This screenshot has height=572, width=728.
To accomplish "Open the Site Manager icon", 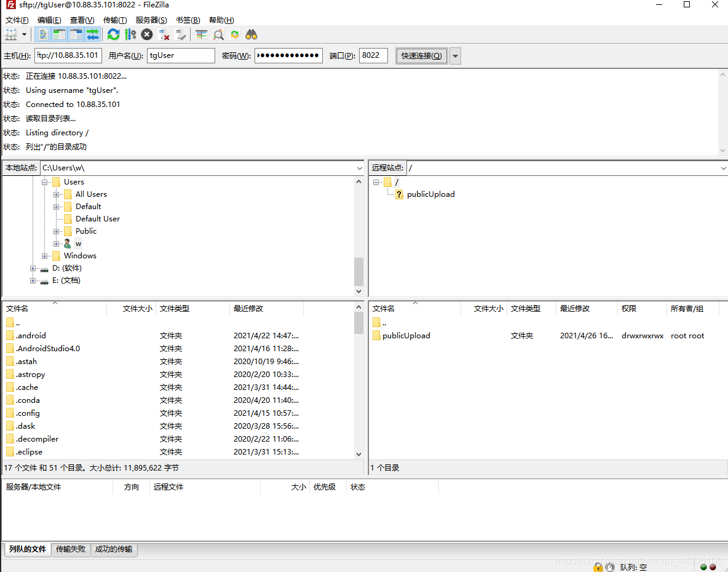I will 11,34.
